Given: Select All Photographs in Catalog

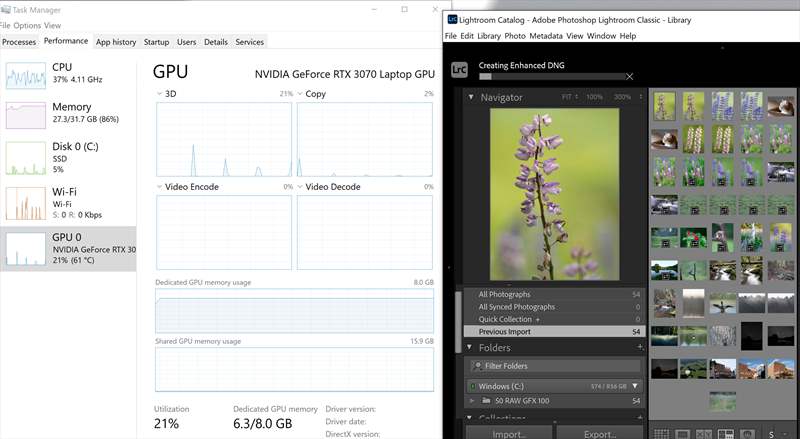Looking at the screenshot, I should coord(554,295).
